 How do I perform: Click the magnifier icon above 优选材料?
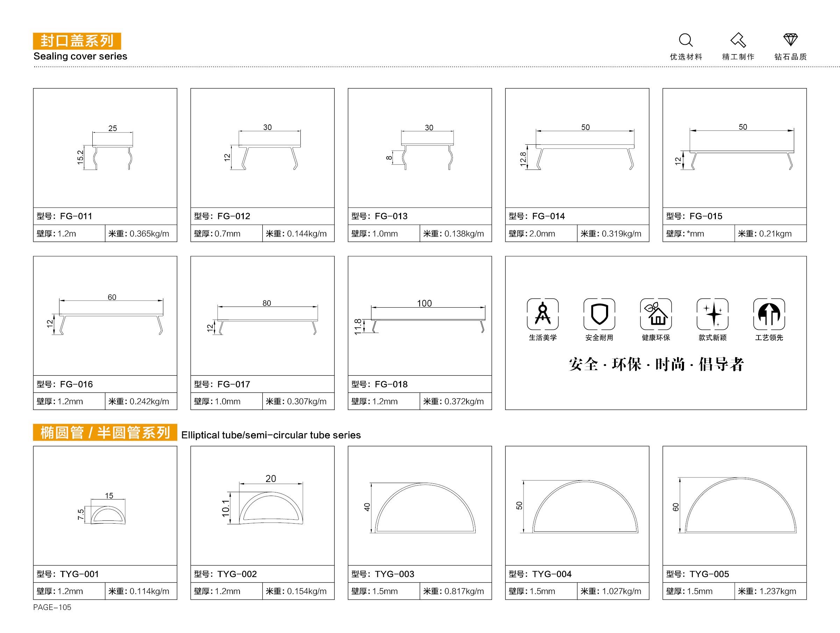coord(685,40)
